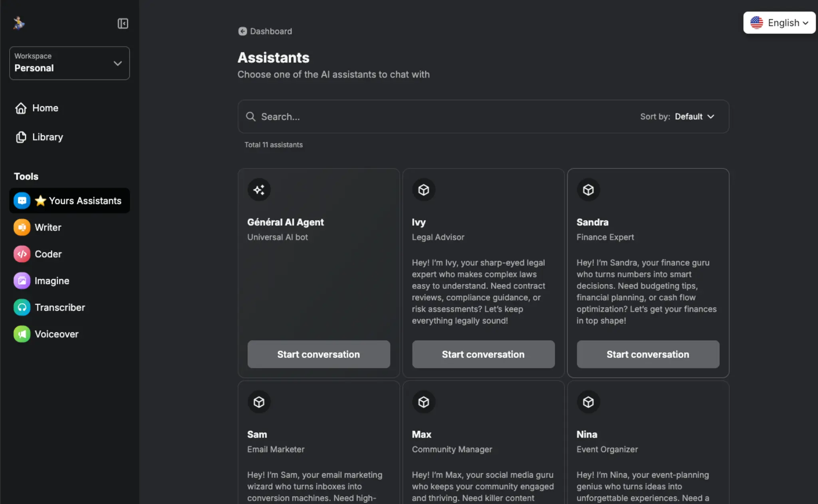This screenshot has width=818, height=504.
Task: Open the Sort by Default dropdown
Action: [x=694, y=117]
